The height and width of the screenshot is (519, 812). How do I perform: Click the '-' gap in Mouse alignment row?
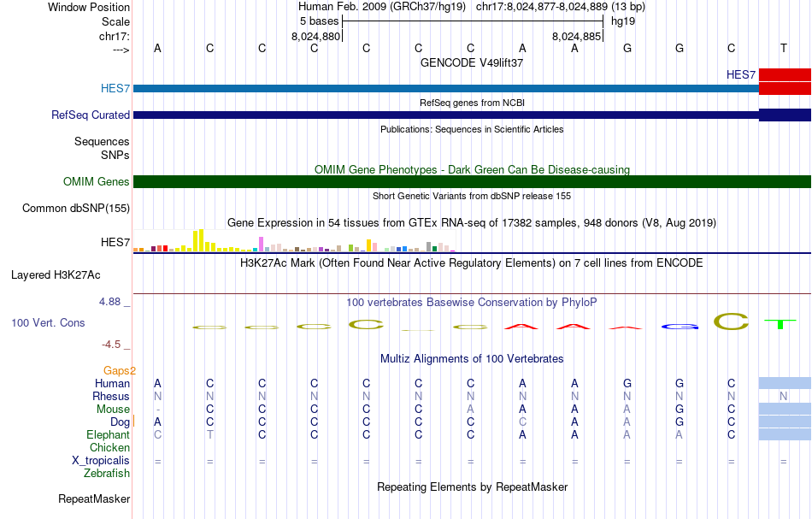click(x=157, y=410)
